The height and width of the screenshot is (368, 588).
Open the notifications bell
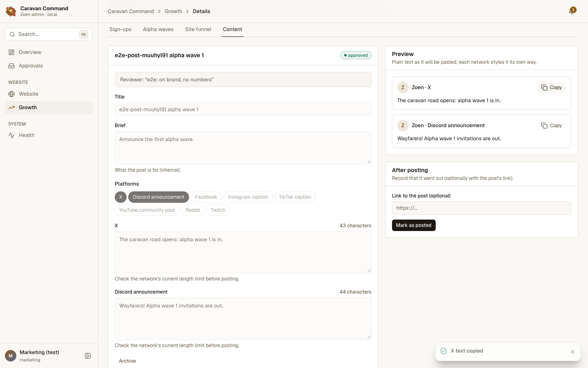[572, 11]
